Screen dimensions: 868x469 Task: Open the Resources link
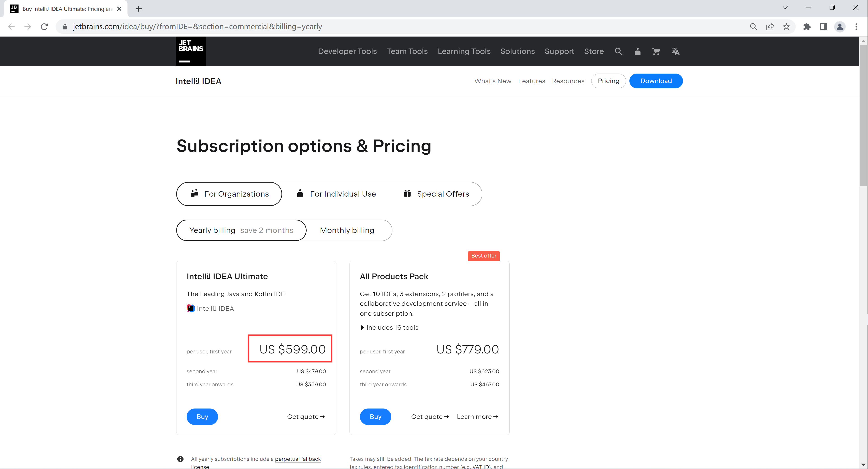coord(568,81)
